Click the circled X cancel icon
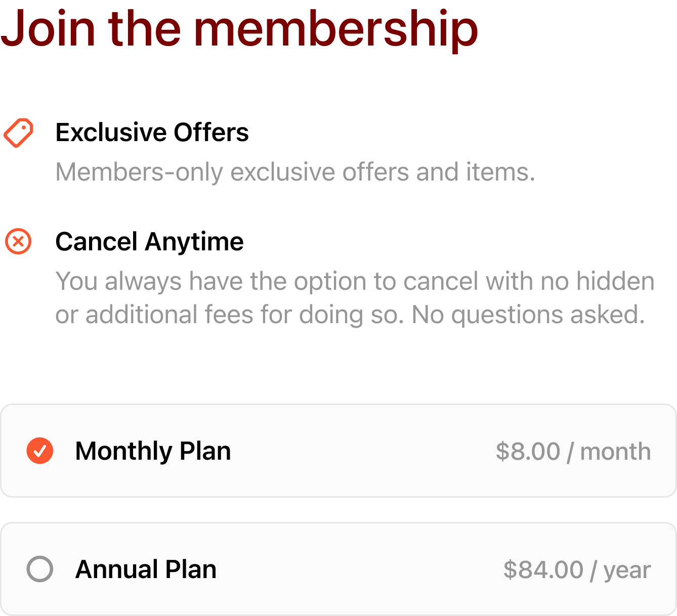 pyautogui.click(x=18, y=241)
